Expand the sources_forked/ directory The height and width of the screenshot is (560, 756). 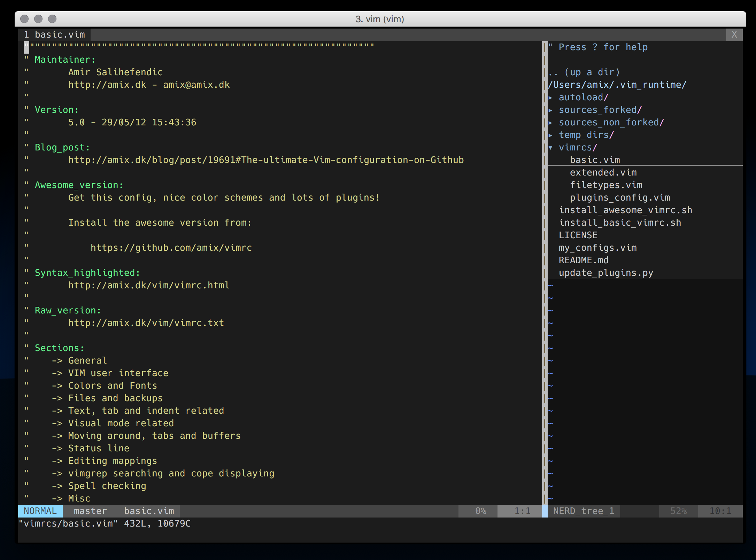600,110
